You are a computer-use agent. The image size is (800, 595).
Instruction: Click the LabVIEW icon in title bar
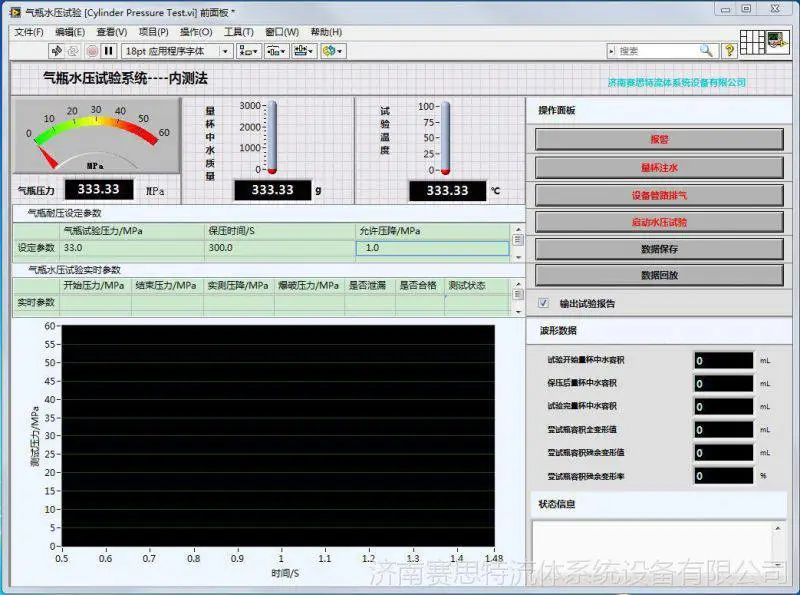16,12
